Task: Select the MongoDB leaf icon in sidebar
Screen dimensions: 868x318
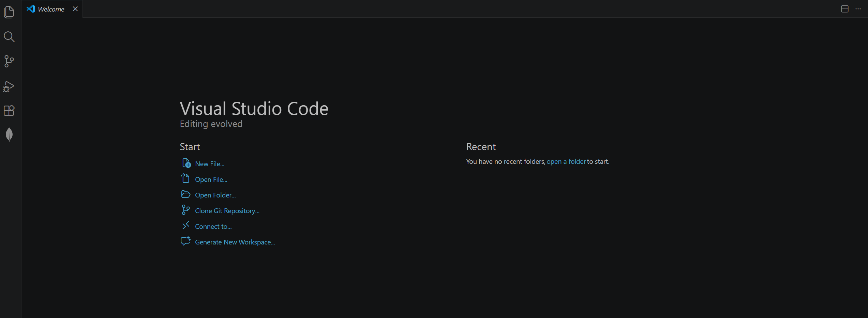Action: coord(9,135)
